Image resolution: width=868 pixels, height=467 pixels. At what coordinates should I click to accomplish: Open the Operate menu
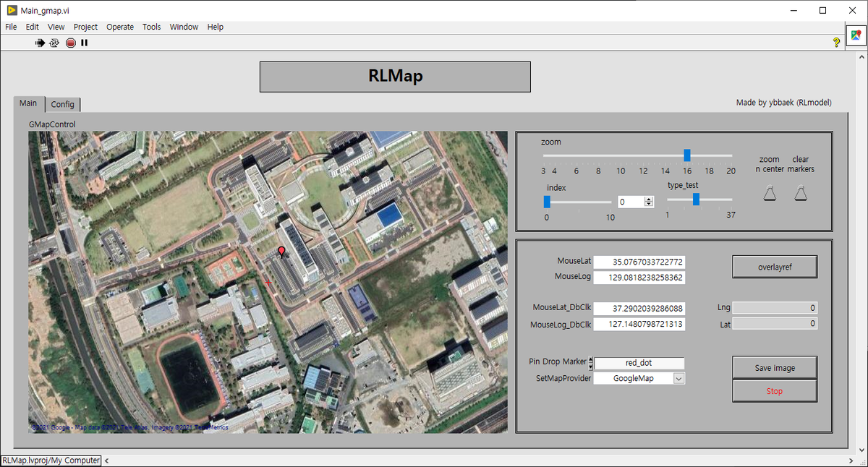pyautogui.click(x=119, y=27)
